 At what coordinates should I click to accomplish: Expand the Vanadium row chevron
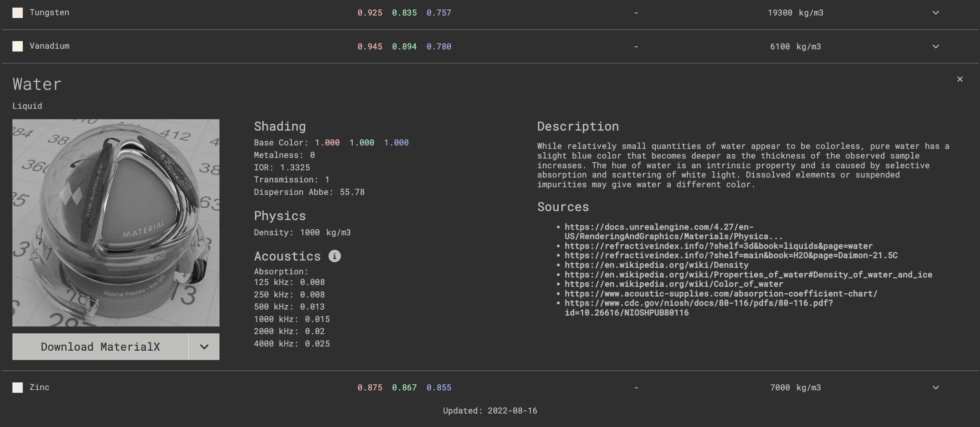[x=936, y=47]
